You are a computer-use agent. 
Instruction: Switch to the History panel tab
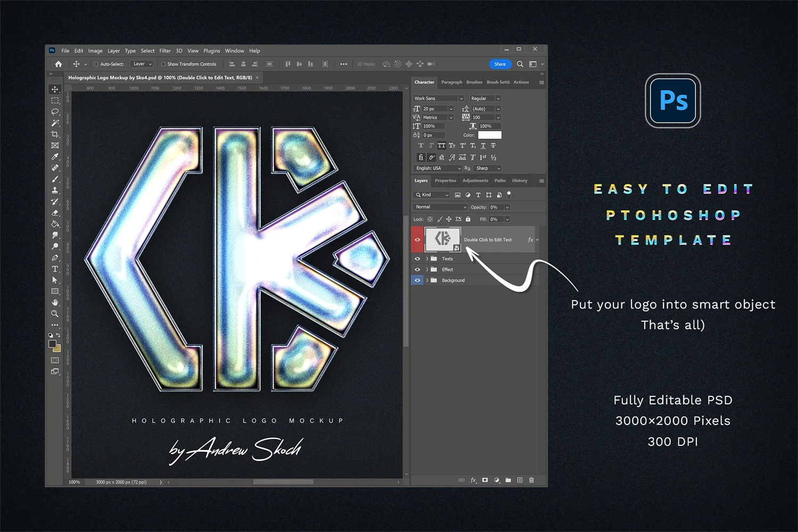pos(519,181)
